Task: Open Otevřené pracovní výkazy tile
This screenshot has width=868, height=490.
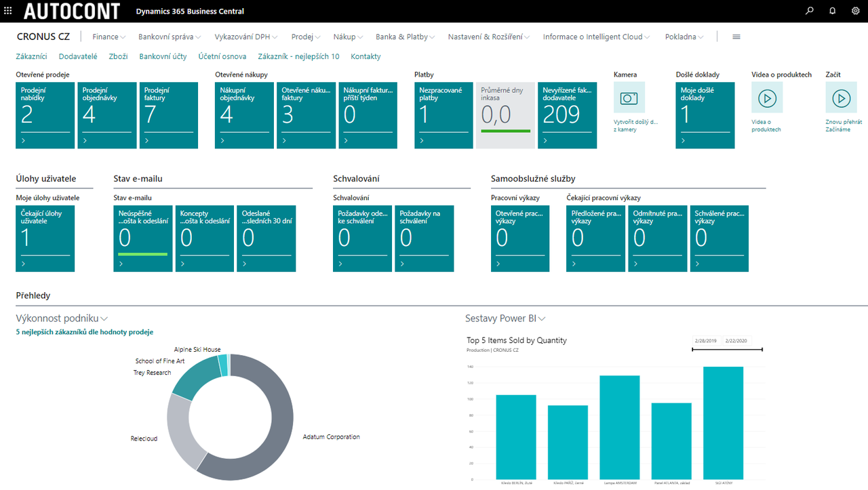Action: coord(520,239)
